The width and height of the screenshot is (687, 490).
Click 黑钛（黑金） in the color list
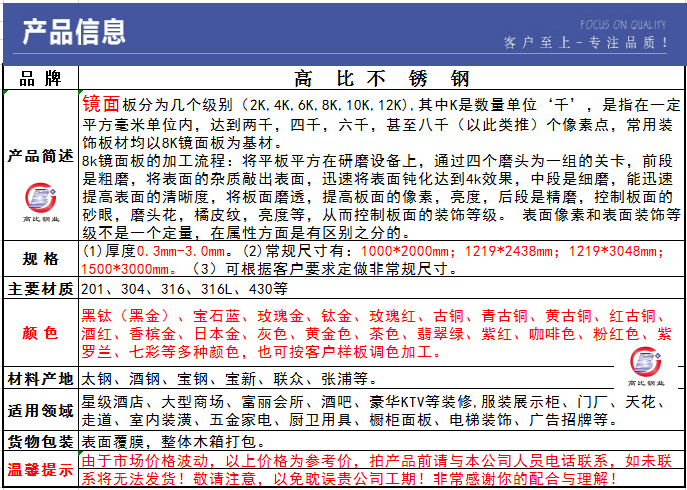(x=126, y=316)
